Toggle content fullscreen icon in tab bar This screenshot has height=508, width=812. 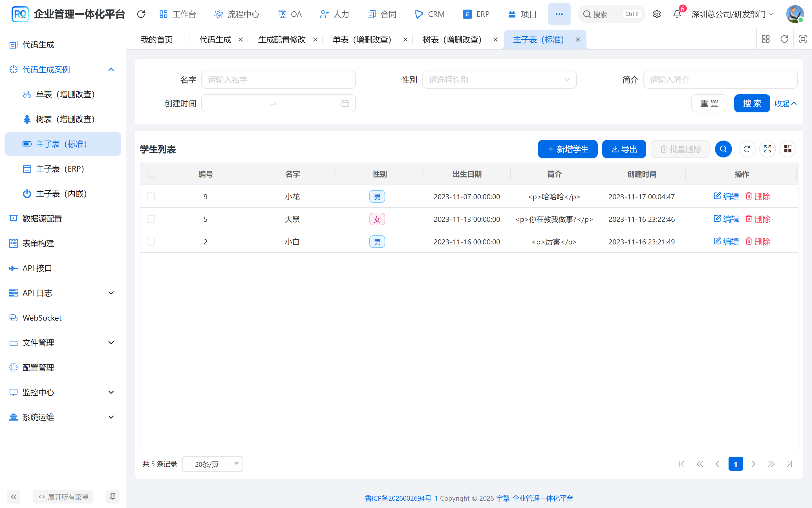pos(803,39)
